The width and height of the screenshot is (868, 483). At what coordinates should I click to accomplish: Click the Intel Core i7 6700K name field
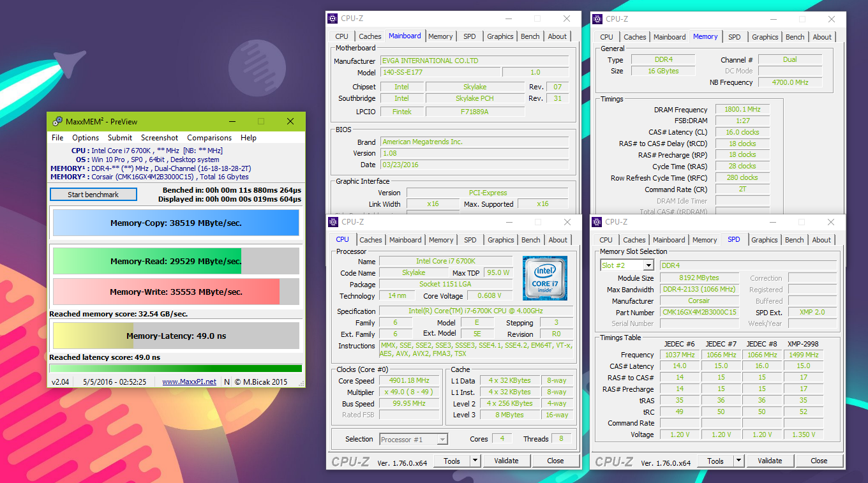[445, 261]
